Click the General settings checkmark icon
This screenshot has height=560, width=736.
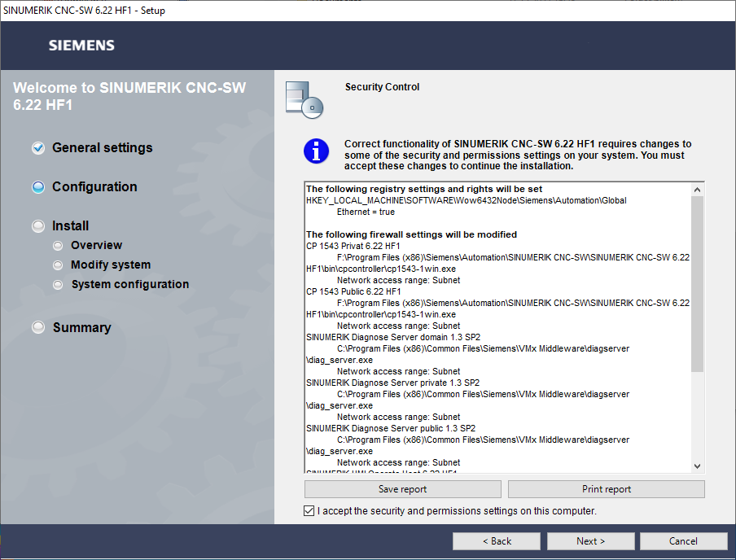38,148
